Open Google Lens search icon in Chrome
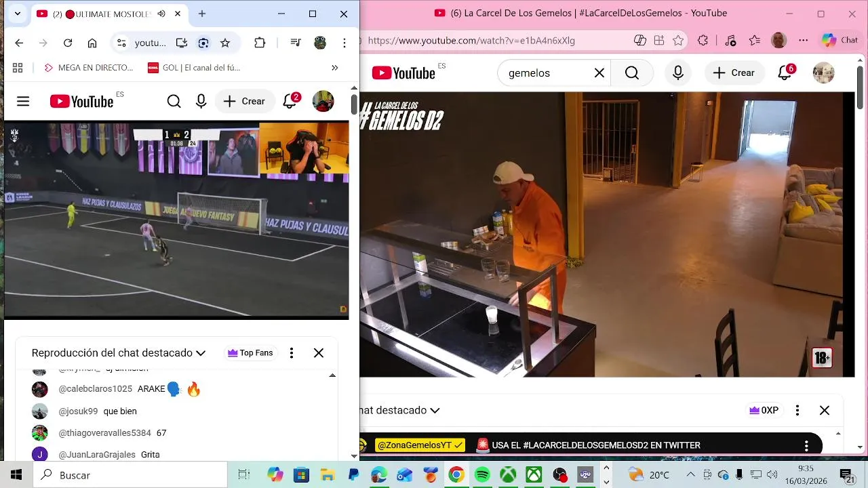Image resolution: width=868 pixels, height=488 pixels. pyautogui.click(x=203, y=43)
